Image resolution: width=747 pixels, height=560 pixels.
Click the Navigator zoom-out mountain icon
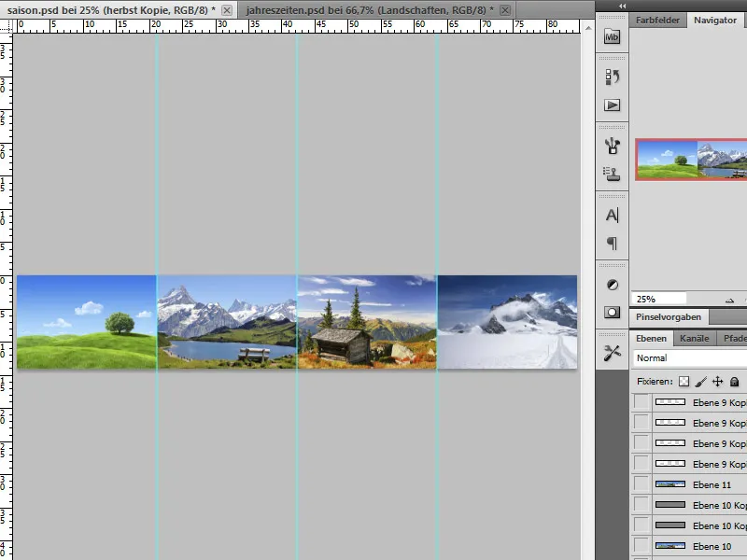[x=729, y=300]
